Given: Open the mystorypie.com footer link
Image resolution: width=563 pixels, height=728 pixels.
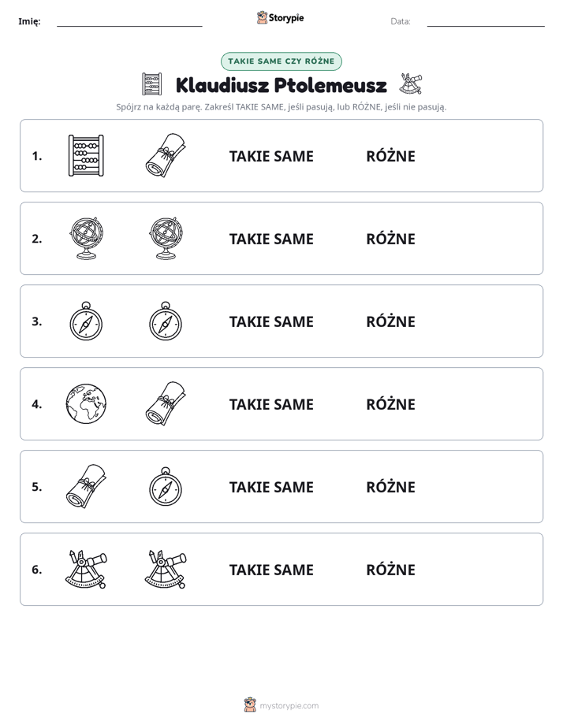Looking at the screenshot, I should click(289, 706).
